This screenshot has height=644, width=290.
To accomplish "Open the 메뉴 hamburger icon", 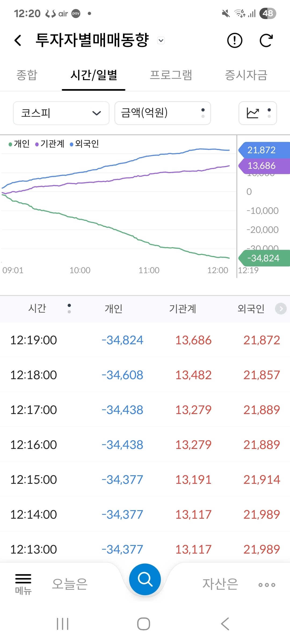I will pos(23,584).
